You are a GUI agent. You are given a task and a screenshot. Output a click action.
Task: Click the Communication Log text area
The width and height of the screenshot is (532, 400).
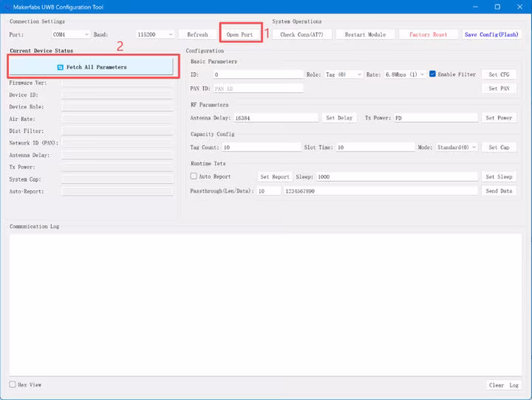coord(265,304)
